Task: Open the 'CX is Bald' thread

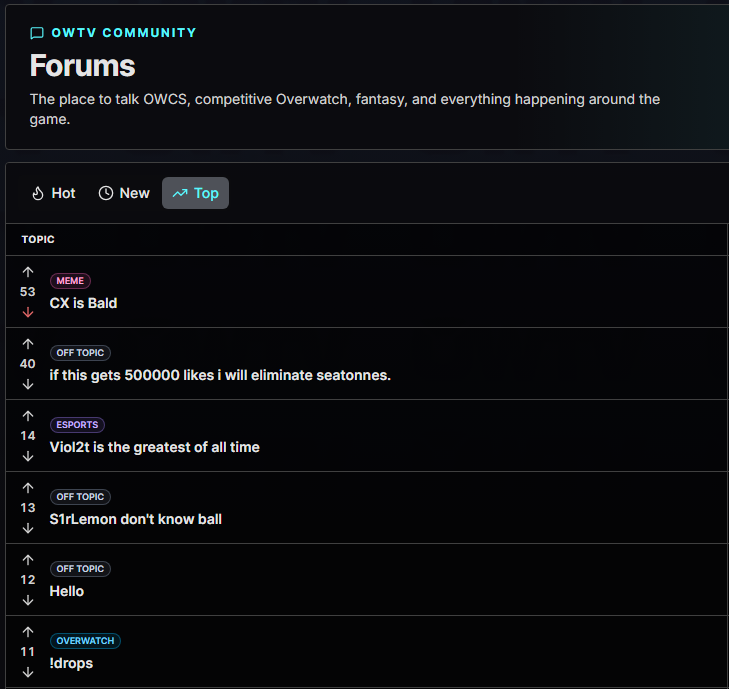Action: (x=83, y=303)
